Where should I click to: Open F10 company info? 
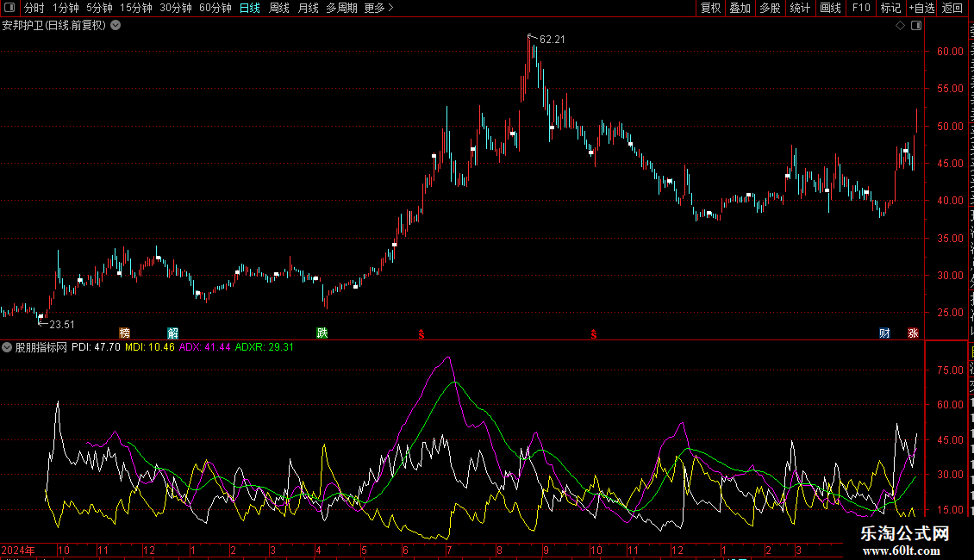(x=861, y=8)
